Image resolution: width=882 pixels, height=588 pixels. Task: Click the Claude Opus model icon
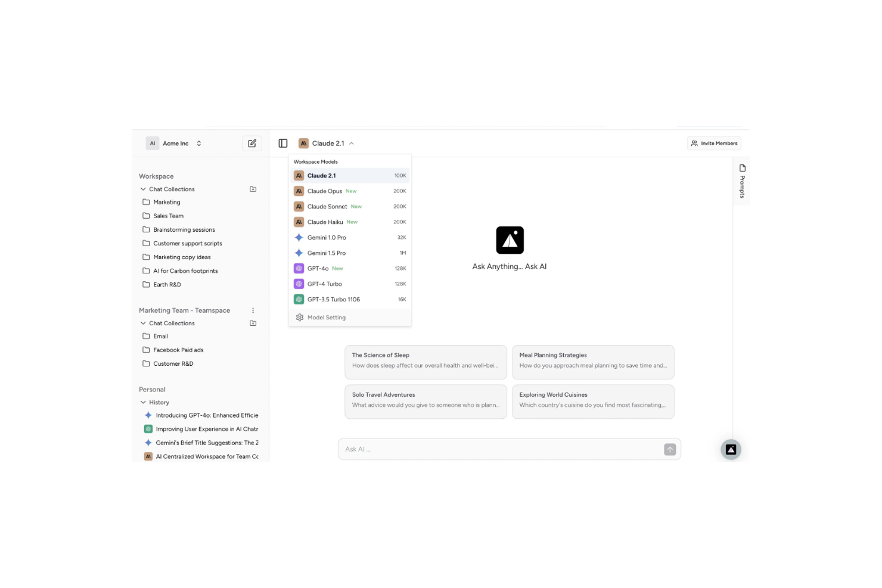[x=299, y=191]
